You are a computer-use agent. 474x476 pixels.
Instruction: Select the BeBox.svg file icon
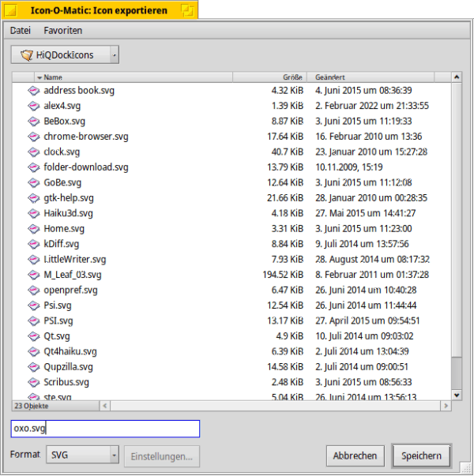pos(33,122)
